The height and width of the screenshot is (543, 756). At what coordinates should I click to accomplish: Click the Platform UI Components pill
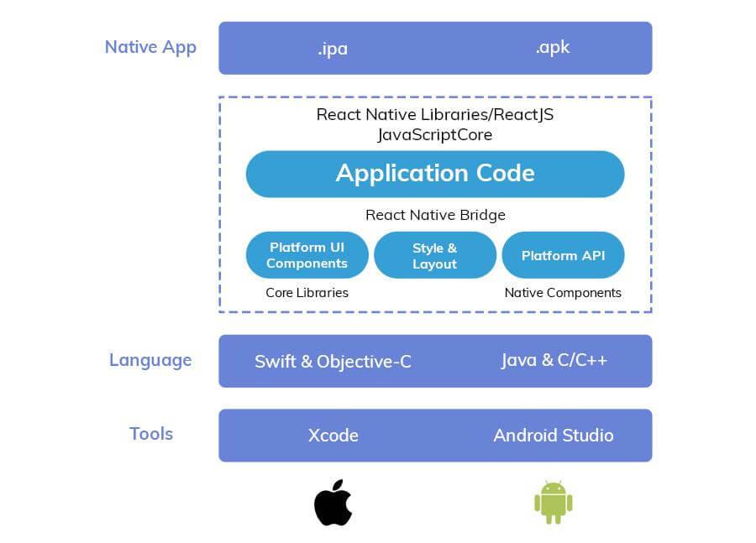pyautogui.click(x=307, y=255)
